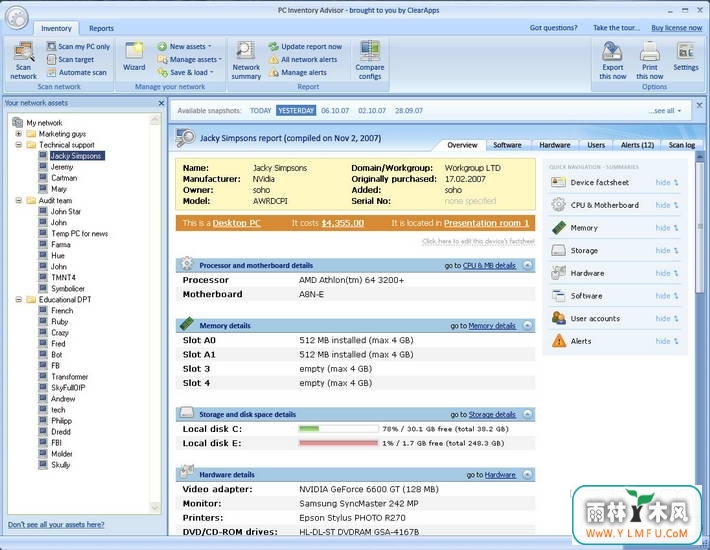This screenshot has height=550, width=710.
Task: Open the Alerts (12) tab
Action: coord(637,145)
